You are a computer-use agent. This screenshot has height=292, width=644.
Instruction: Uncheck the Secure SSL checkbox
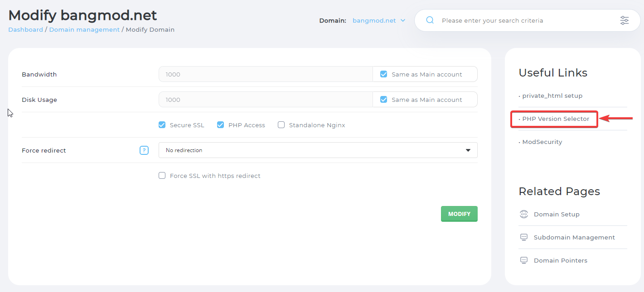click(162, 125)
